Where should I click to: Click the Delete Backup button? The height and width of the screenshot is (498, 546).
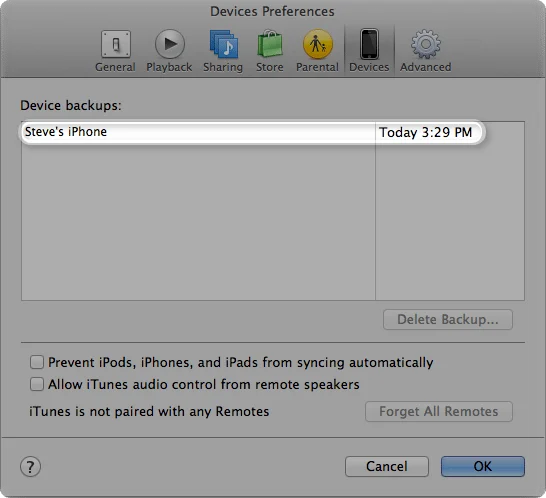[448, 319]
